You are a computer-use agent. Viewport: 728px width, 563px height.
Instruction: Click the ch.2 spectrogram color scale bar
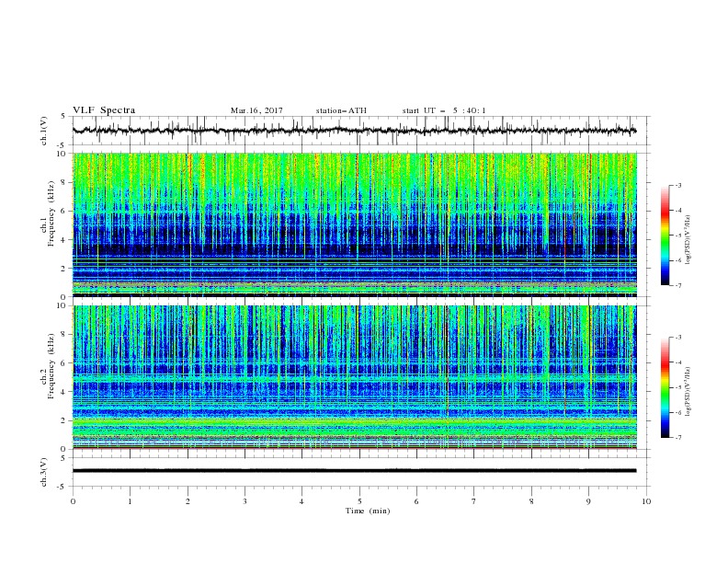tap(665, 387)
